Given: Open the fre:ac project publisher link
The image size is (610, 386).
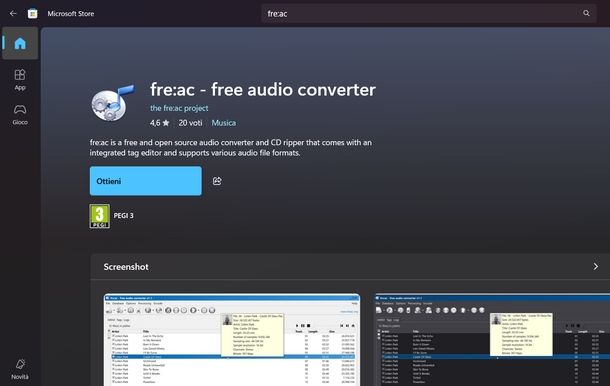Looking at the screenshot, I should [x=179, y=108].
